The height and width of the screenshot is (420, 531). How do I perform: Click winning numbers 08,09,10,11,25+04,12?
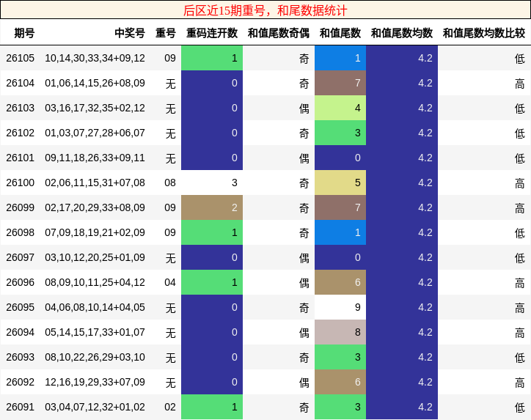point(95,282)
